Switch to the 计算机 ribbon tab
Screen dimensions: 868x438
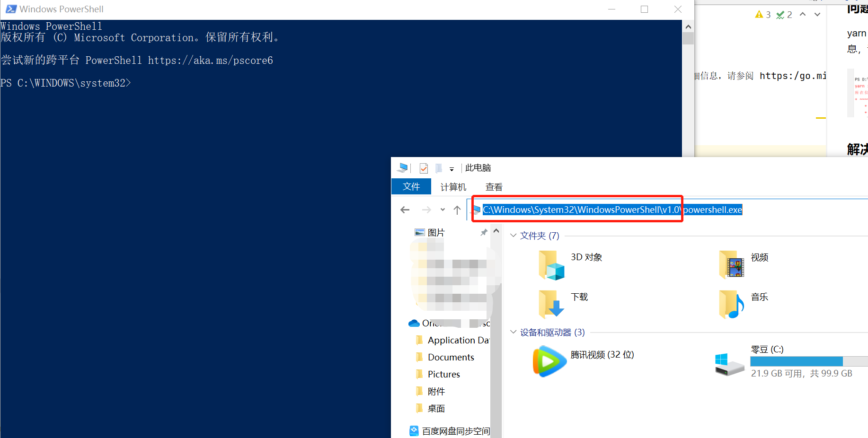[x=453, y=187]
